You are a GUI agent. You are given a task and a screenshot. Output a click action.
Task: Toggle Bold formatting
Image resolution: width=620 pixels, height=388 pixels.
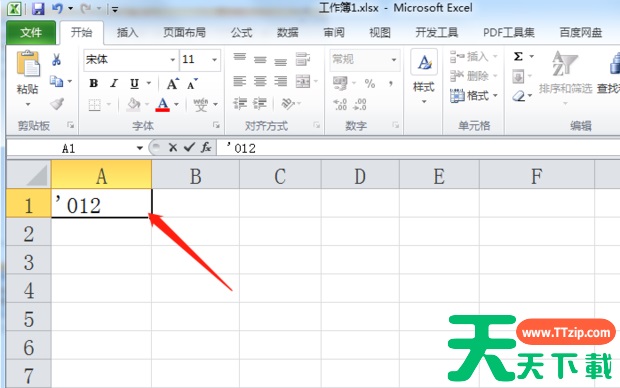point(94,83)
